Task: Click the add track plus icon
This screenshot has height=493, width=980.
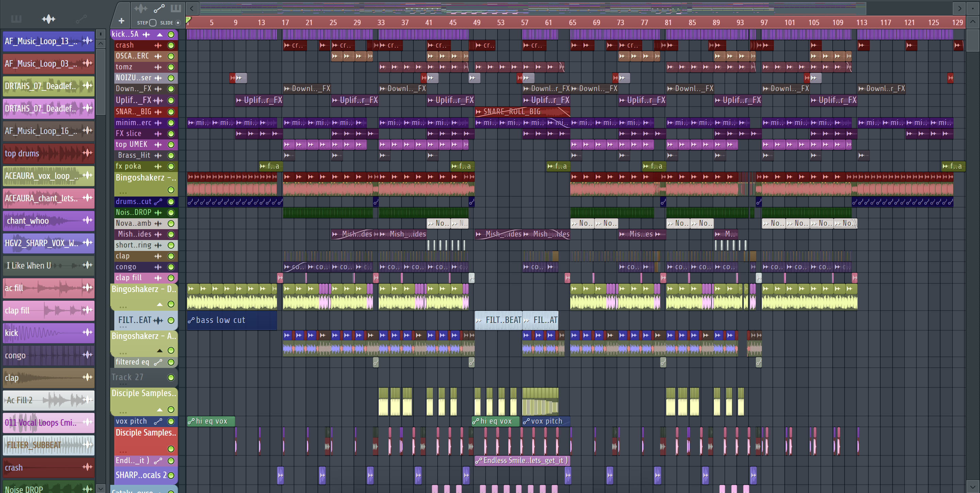Action: point(121,21)
